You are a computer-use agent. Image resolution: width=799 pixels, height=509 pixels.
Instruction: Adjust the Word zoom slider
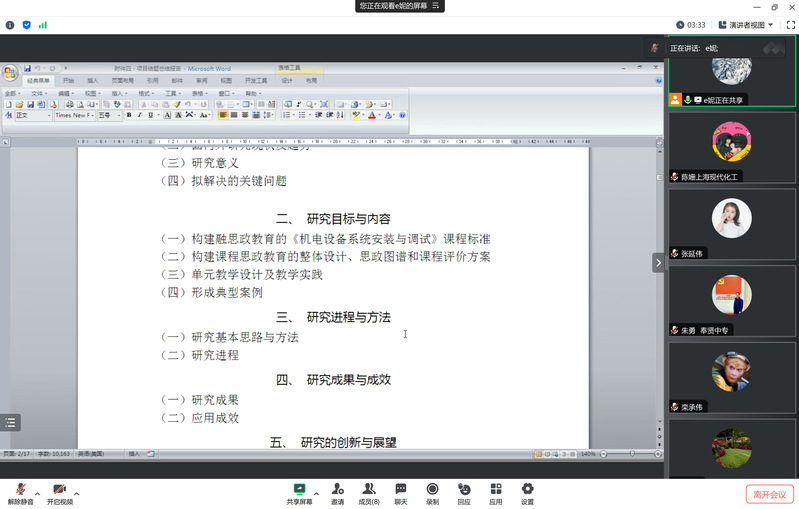coord(631,454)
